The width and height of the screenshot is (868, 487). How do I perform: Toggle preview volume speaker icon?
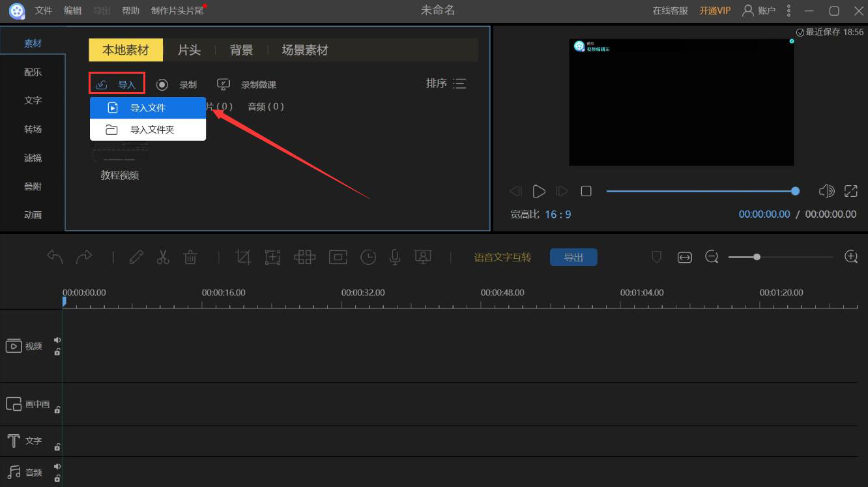click(x=826, y=191)
